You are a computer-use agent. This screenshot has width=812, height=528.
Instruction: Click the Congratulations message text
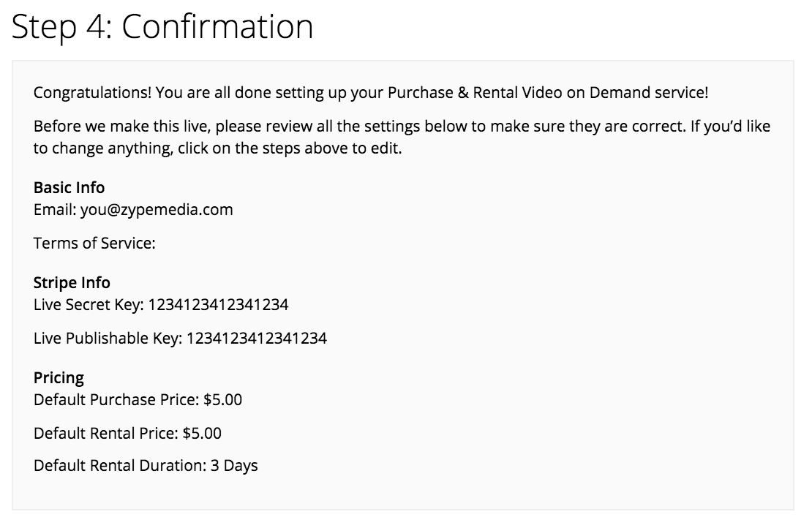pyautogui.click(x=371, y=93)
